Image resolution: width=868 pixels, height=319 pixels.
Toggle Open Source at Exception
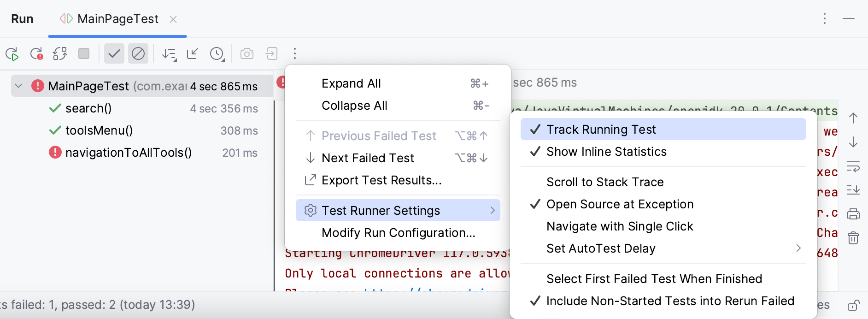663,204
